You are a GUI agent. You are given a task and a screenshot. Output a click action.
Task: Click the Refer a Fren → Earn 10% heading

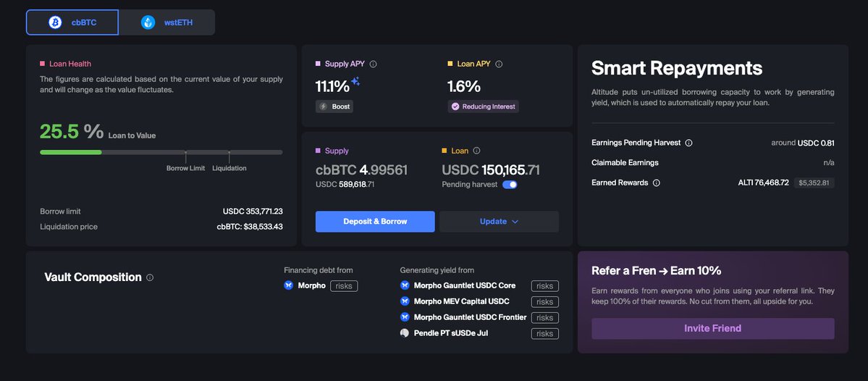point(657,271)
